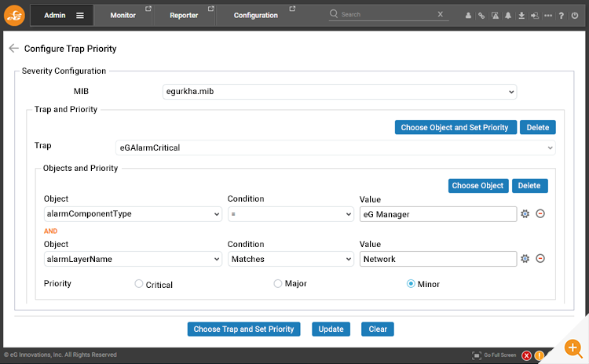This screenshot has height=364, width=589.
Task: Click the Objects and Priority section label
Action: click(80, 168)
